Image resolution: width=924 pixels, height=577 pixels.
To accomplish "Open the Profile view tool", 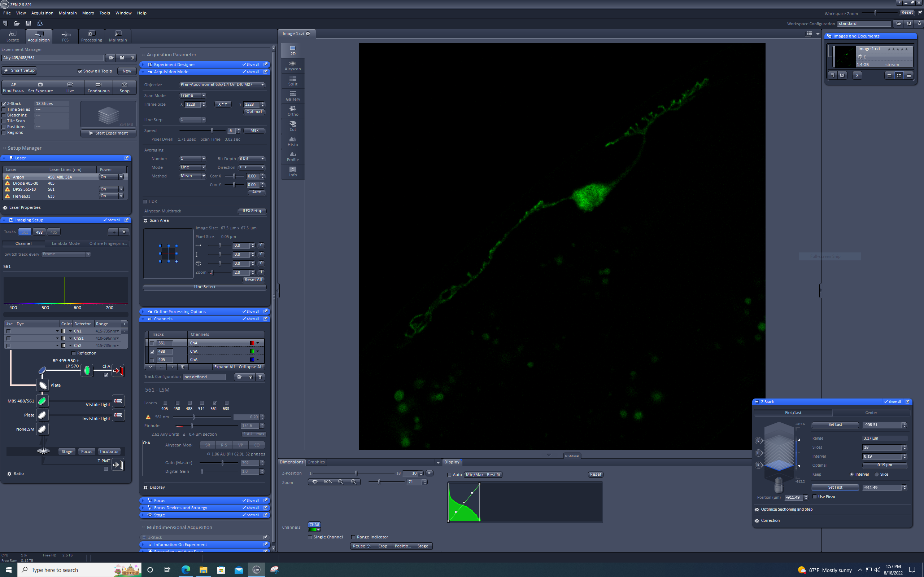I will click(x=292, y=157).
